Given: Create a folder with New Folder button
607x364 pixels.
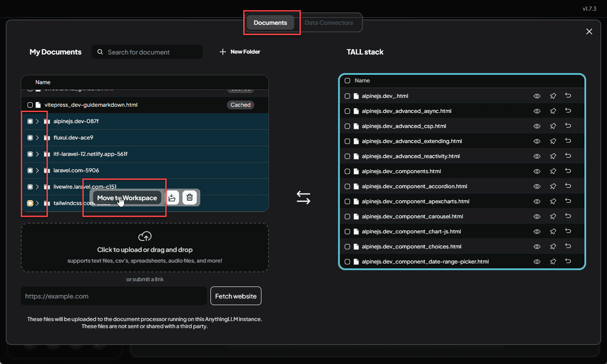Looking at the screenshot, I should coord(240,52).
